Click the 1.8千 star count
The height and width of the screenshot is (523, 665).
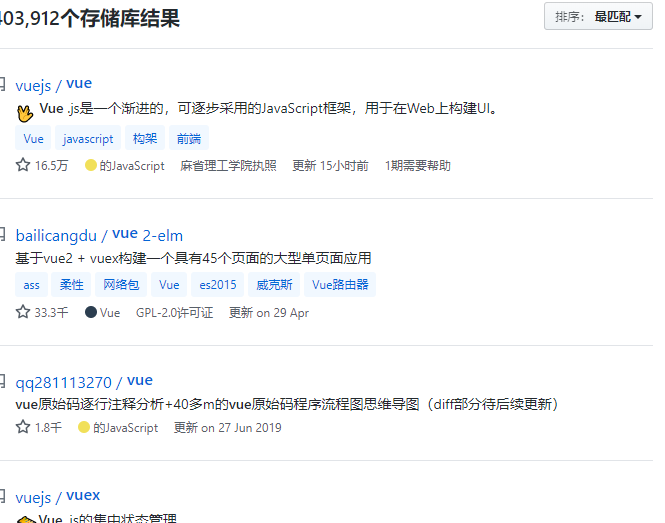pyautogui.click(x=48, y=427)
